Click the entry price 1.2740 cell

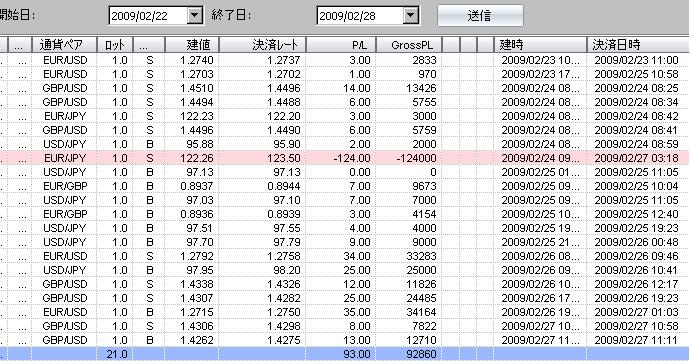pos(197,60)
